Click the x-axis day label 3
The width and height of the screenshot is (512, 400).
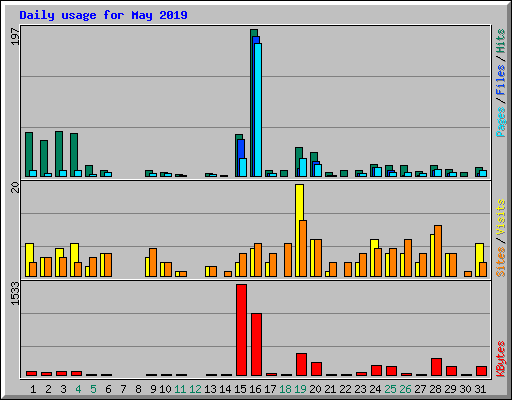coord(63,389)
